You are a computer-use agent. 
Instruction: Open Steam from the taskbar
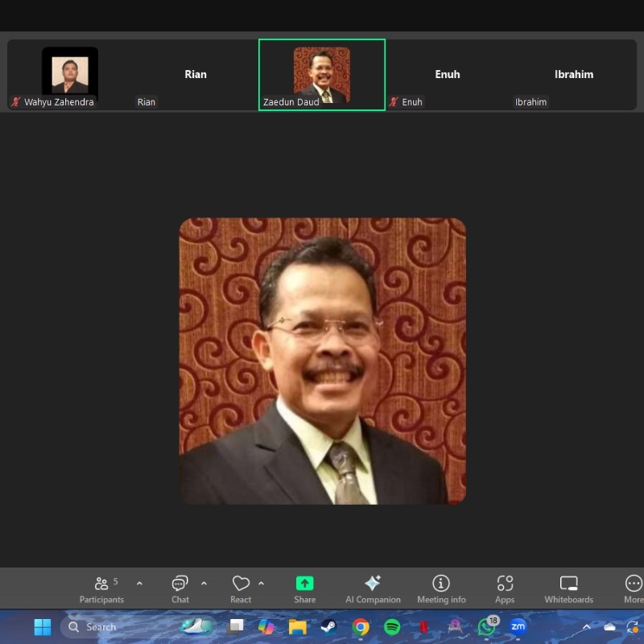pyautogui.click(x=328, y=627)
